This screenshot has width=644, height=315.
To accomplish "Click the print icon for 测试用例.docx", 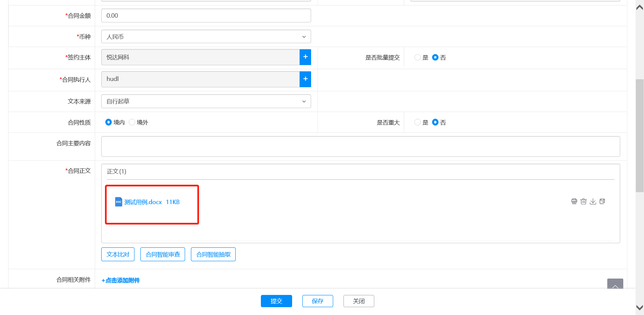I will coord(574,201).
